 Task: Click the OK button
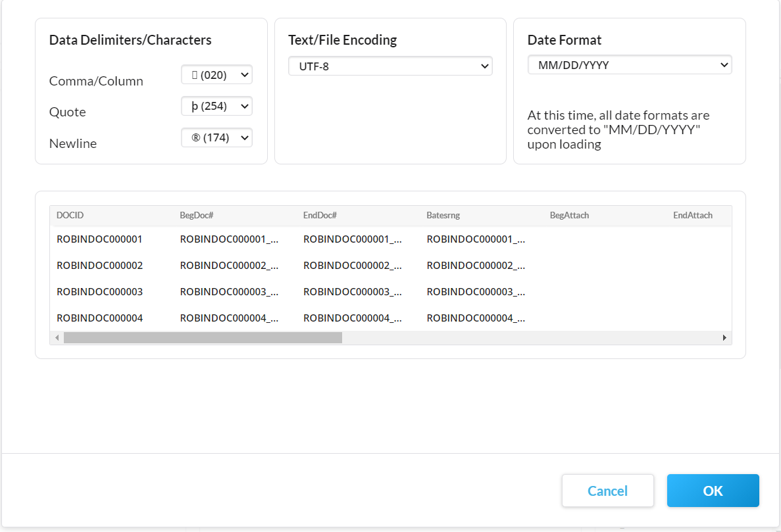tap(713, 491)
